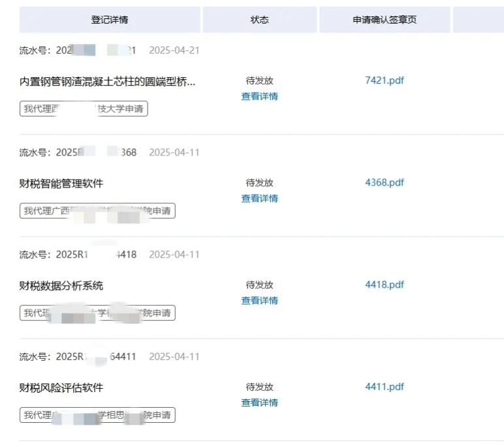The height and width of the screenshot is (447, 504).
Task: Click the date 2025-04-21
Action: (x=174, y=50)
